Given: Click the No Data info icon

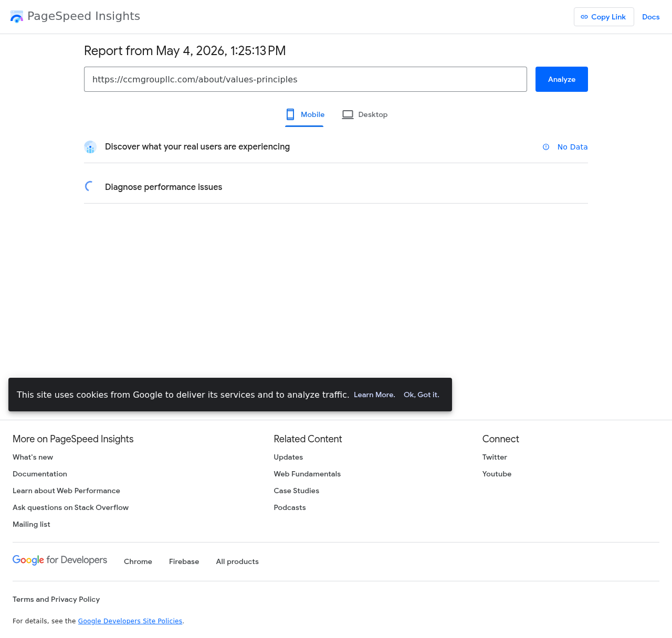Looking at the screenshot, I should pos(546,147).
